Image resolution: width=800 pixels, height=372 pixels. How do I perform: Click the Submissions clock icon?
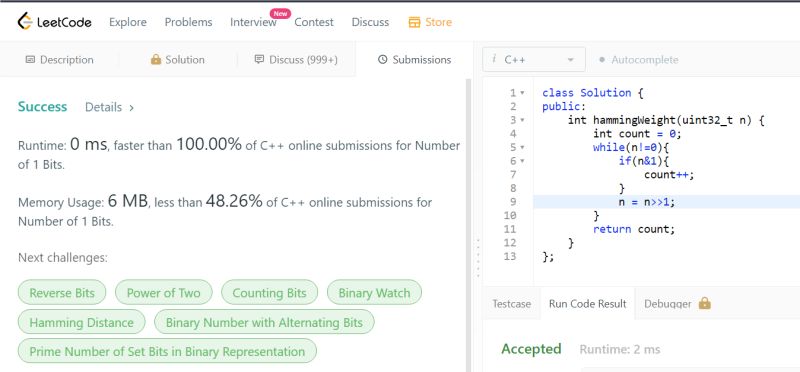pyautogui.click(x=383, y=60)
